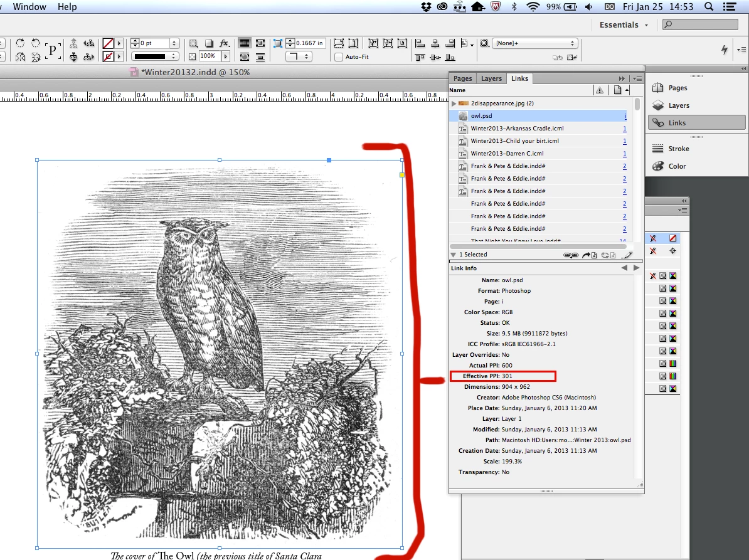749x560 pixels.
Task: Expand the 2disappearance.jpg link group
Action: [454, 103]
